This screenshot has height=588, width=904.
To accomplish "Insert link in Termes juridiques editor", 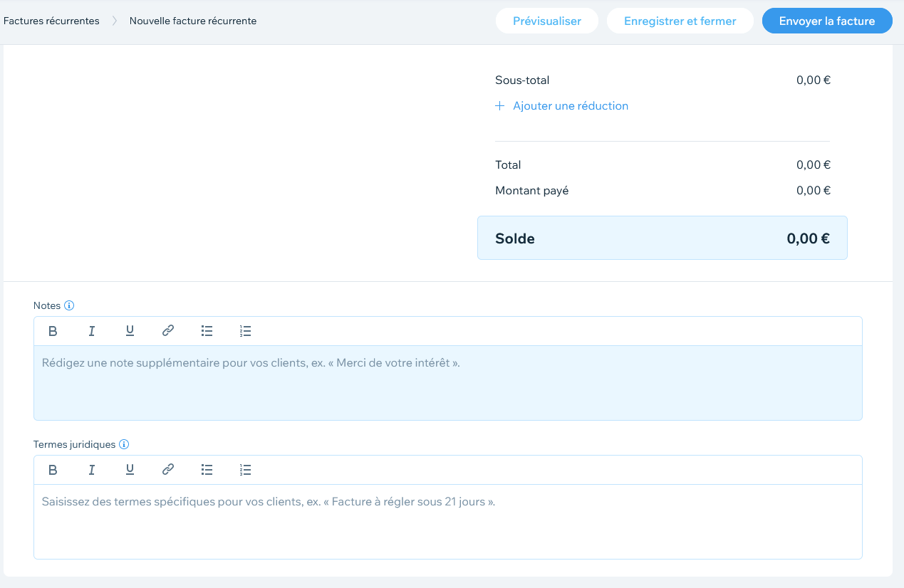I will click(168, 470).
